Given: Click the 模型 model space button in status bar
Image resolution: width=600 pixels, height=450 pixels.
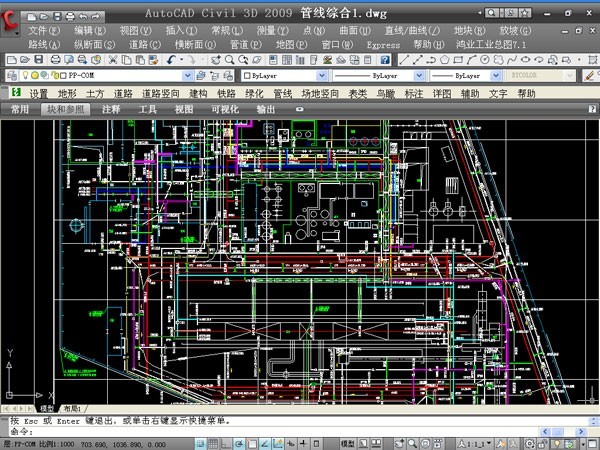Looking at the screenshot, I should click(347, 444).
